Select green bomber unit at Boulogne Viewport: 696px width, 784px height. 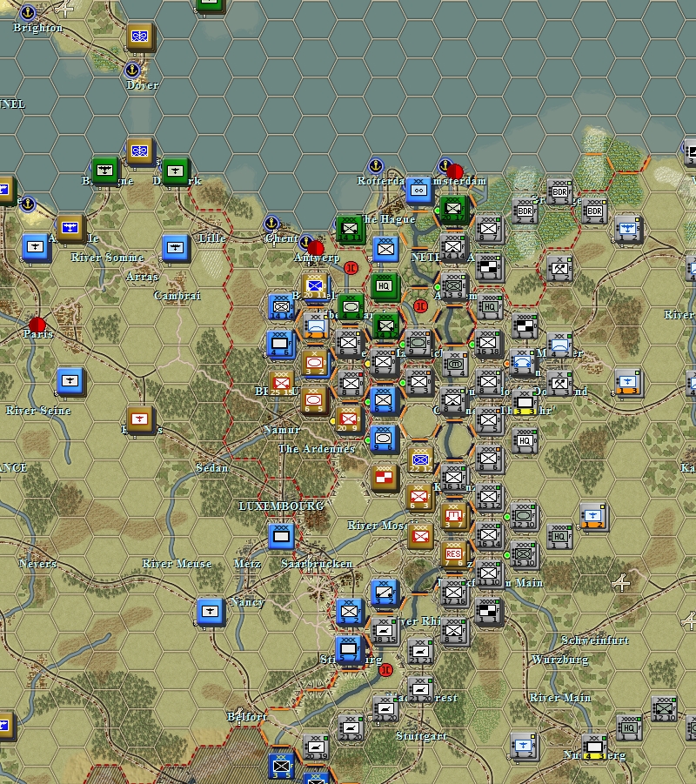pyautogui.click(x=104, y=171)
